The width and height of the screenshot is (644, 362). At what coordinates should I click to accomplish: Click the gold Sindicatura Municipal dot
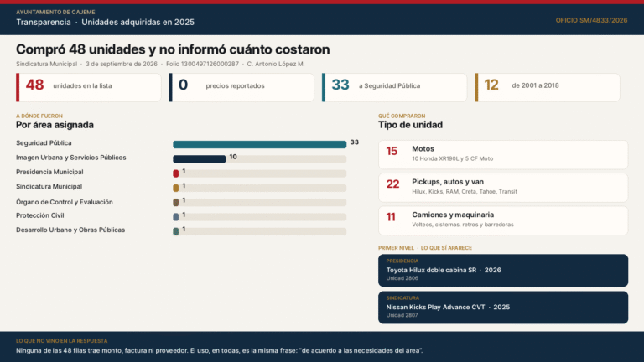[x=176, y=188]
